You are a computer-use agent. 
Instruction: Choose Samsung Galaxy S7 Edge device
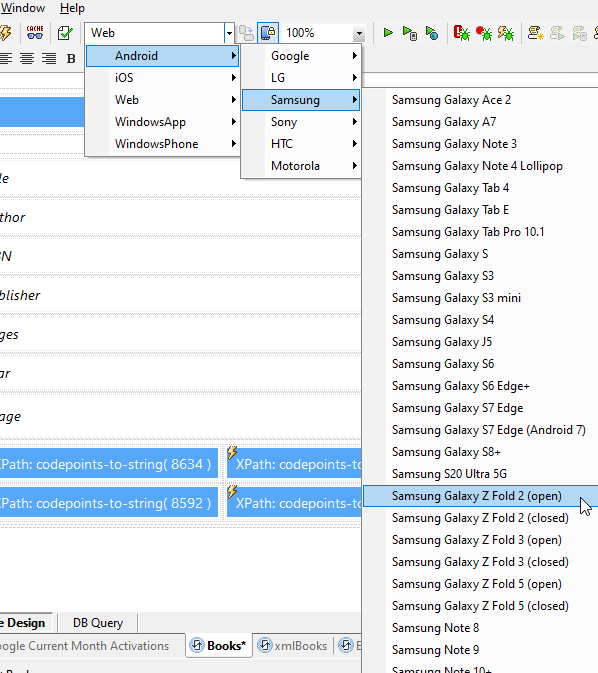[457, 408]
